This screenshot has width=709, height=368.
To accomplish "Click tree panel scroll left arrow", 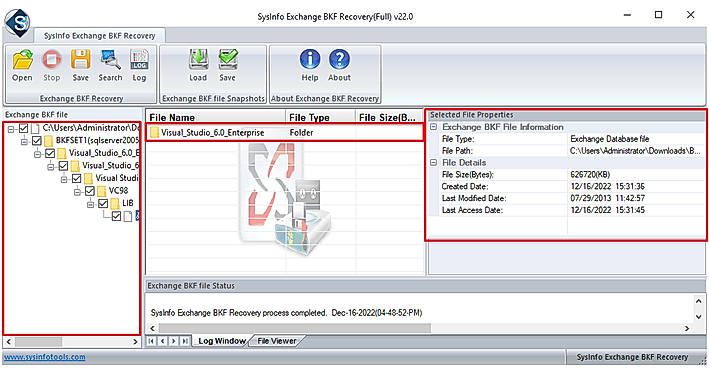I will pos(9,342).
